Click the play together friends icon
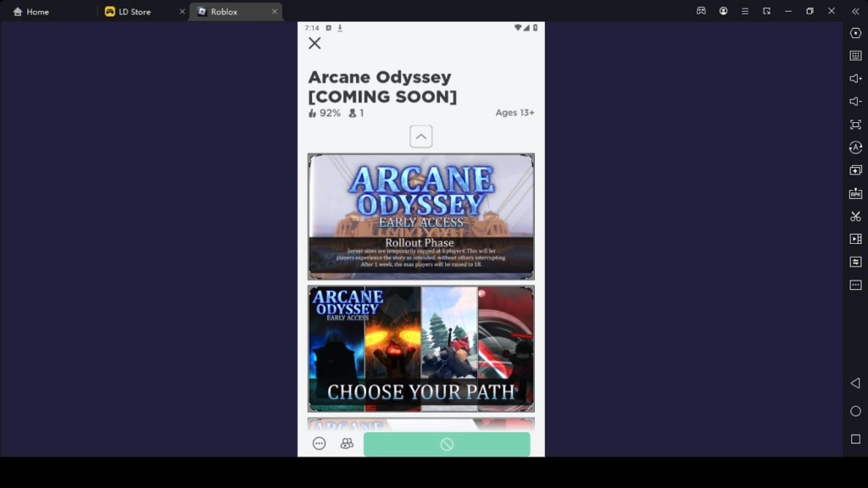Screen dimensions: 868x488 pyautogui.click(x=347, y=443)
